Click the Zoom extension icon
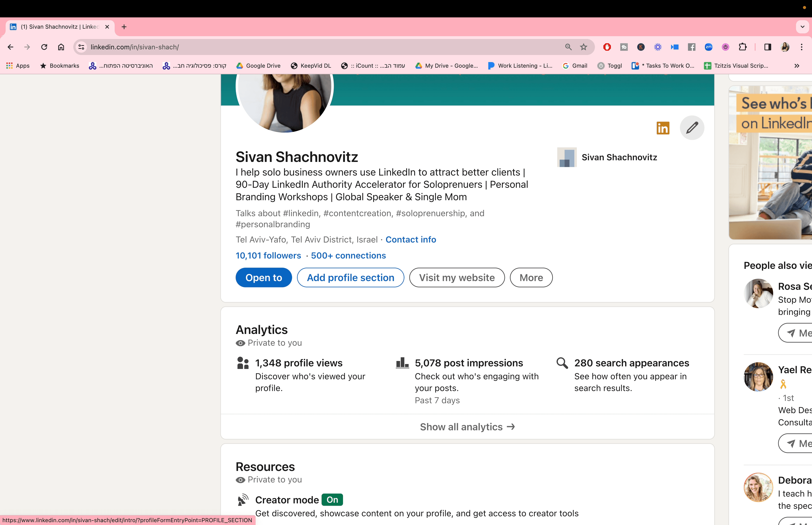The height and width of the screenshot is (525, 812). pyautogui.click(x=708, y=47)
